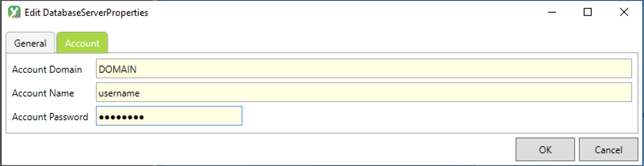This screenshot has height=166, width=644.
Task: Click the Edit DatabaseServerProperties title text
Action: point(86,13)
